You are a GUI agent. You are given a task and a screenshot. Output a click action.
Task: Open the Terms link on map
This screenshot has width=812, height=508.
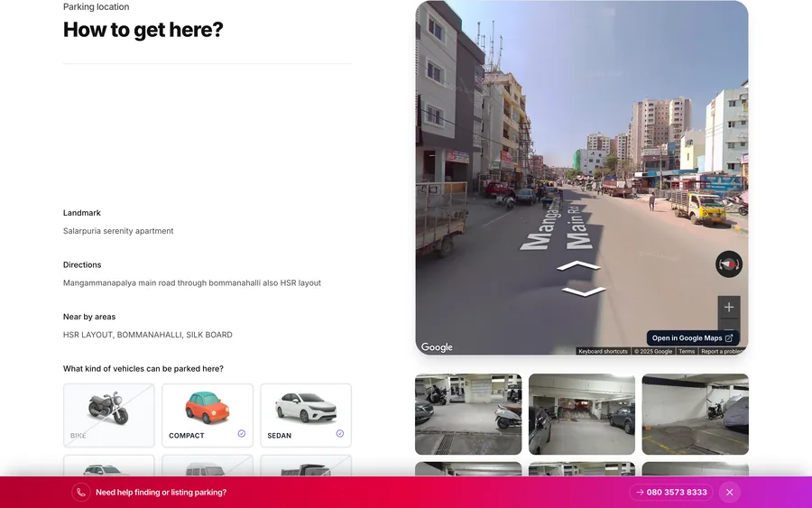[x=687, y=351]
